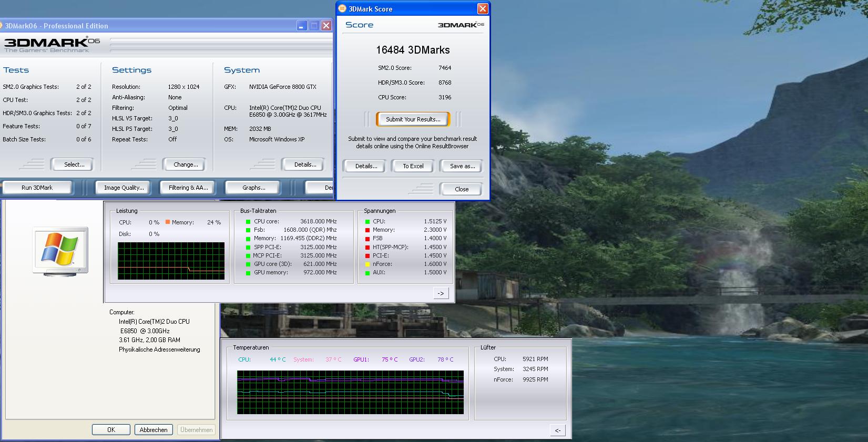Click the 3DMark06 logo banner
Viewport: 868px width, 442px height.
[x=52, y=45]
